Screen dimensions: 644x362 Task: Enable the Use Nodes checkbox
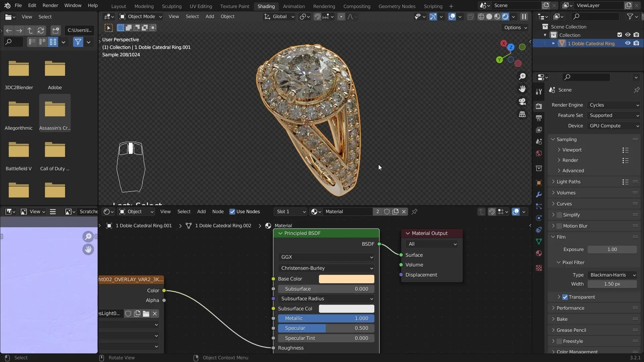pyautogui.click(x=232, y=212)
